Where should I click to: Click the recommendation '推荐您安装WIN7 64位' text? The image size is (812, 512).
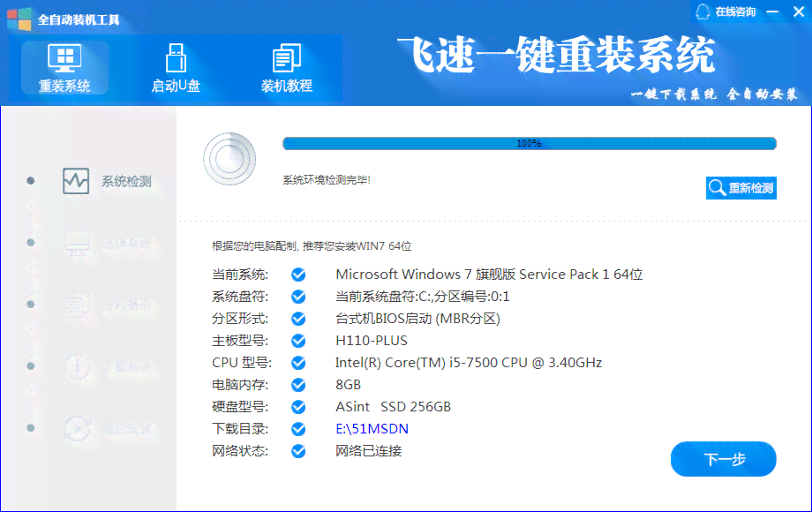tap(357, 246)
